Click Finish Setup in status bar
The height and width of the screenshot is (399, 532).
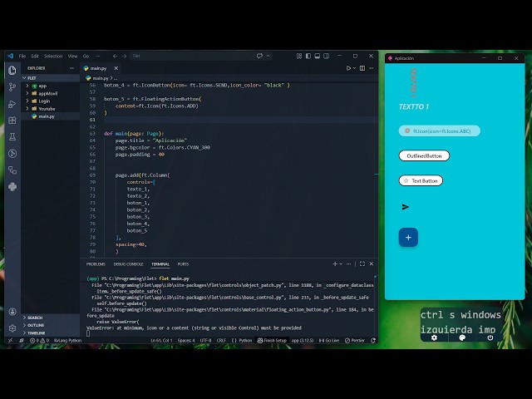tap(272, 340)
